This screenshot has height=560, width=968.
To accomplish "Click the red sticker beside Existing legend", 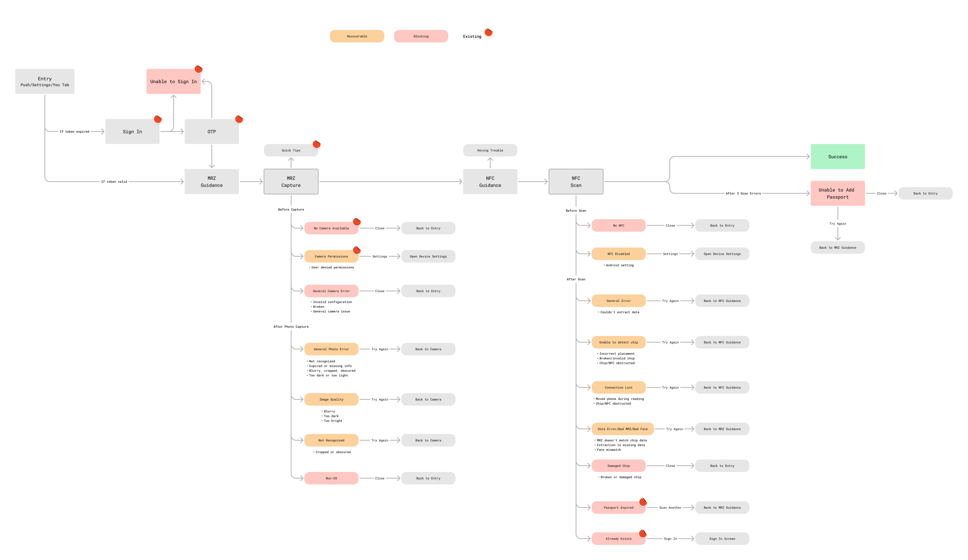I will point(489,32).
